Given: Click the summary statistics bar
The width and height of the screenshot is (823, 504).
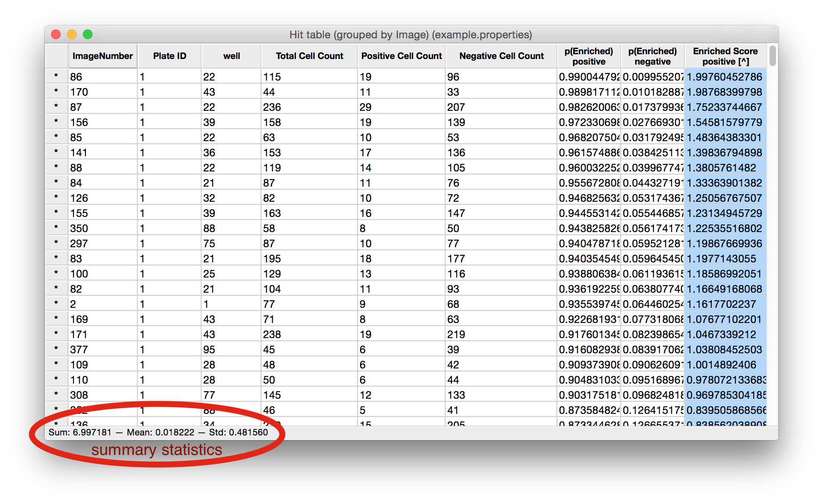Looking at the screenshot, I should click(x=158, y=432).
